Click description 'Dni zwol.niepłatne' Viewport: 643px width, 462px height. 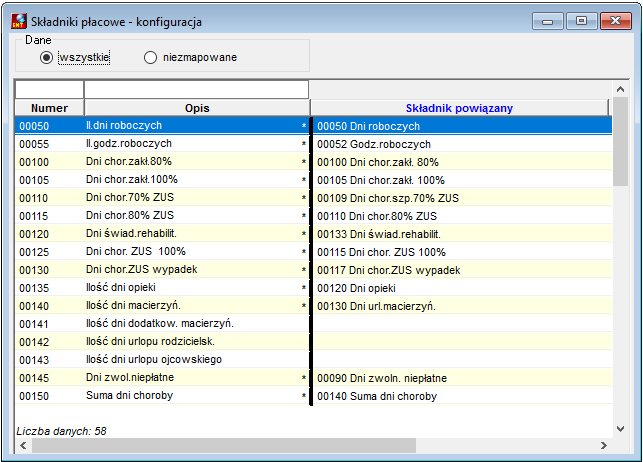click(130, 378)
